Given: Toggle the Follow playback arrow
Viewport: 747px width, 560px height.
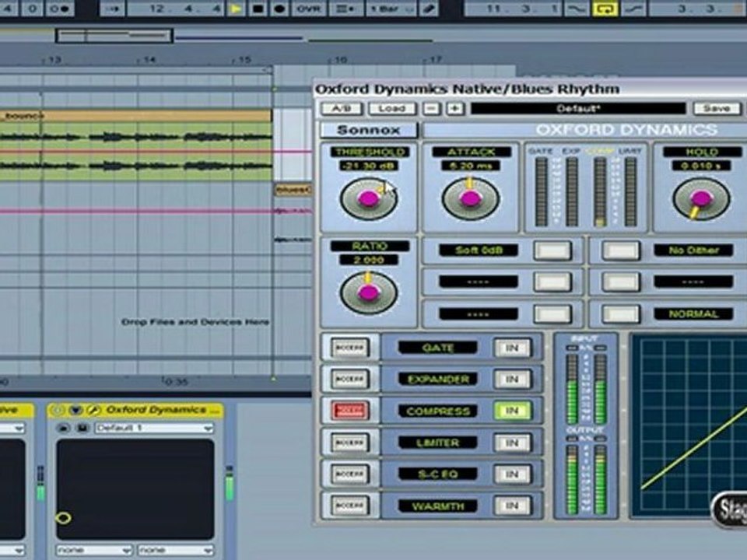Looking at the screenshot, I should (112, 9).
